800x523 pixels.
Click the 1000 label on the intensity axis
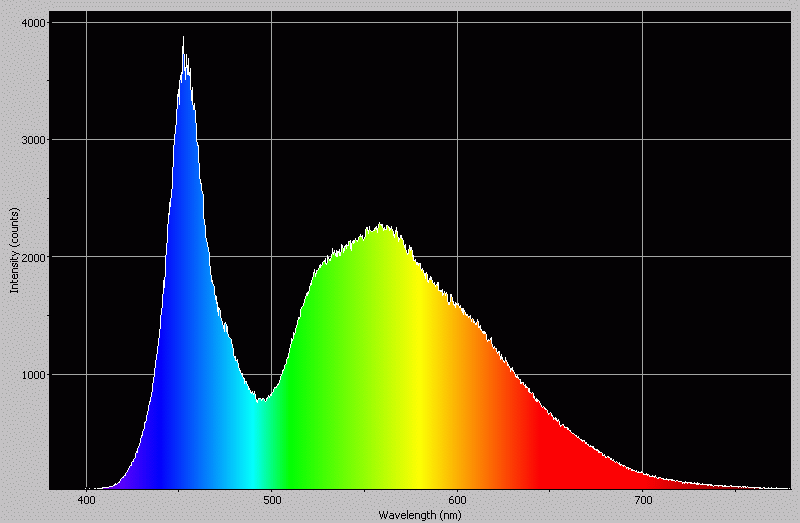pos(34,375)
